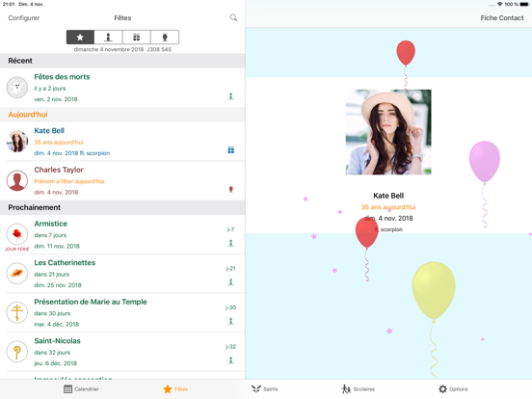Open the Les Catherinettes entry title

pyautogui.click(x=65, y=262)
